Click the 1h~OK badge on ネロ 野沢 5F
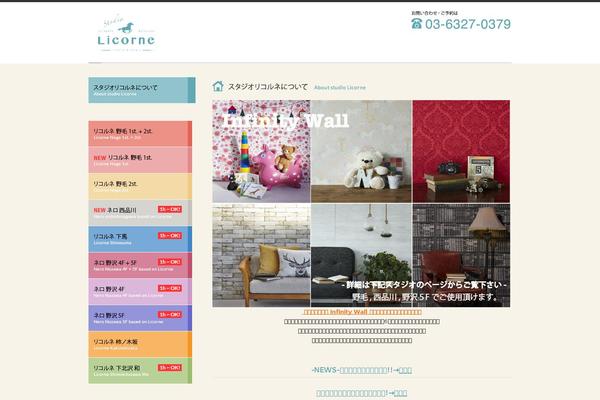 coord(170,315)
